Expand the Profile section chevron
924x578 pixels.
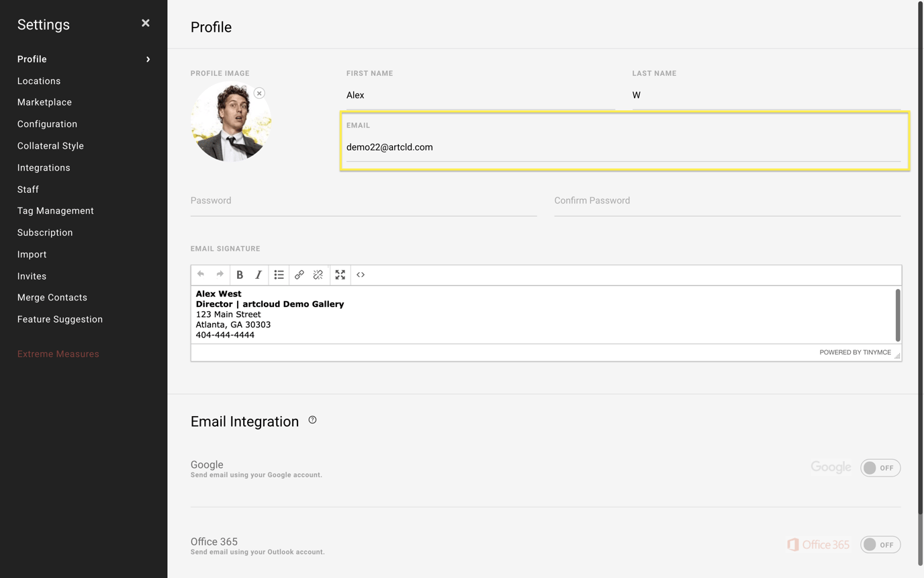(x=147, y=59)
